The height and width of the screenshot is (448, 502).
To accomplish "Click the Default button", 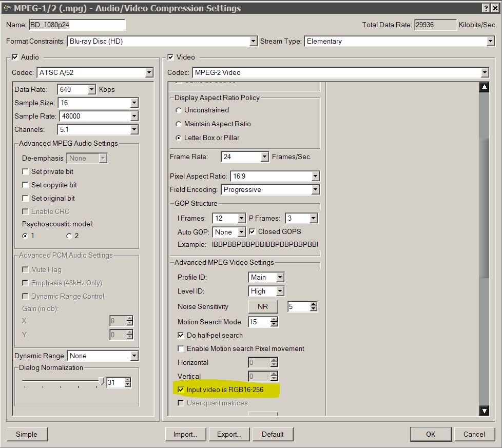I will (x=273, y=434).
